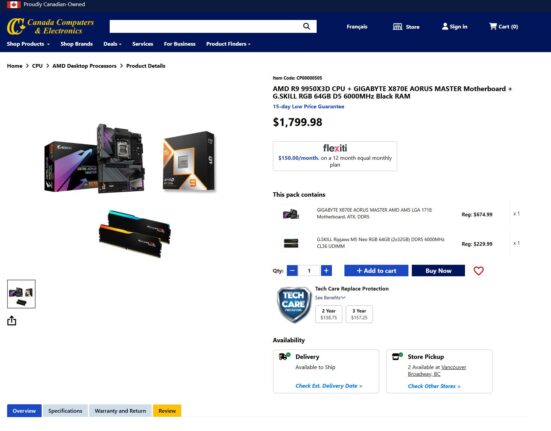Click the search magnifier icon
Screen dimensions: 551x431
306,26
